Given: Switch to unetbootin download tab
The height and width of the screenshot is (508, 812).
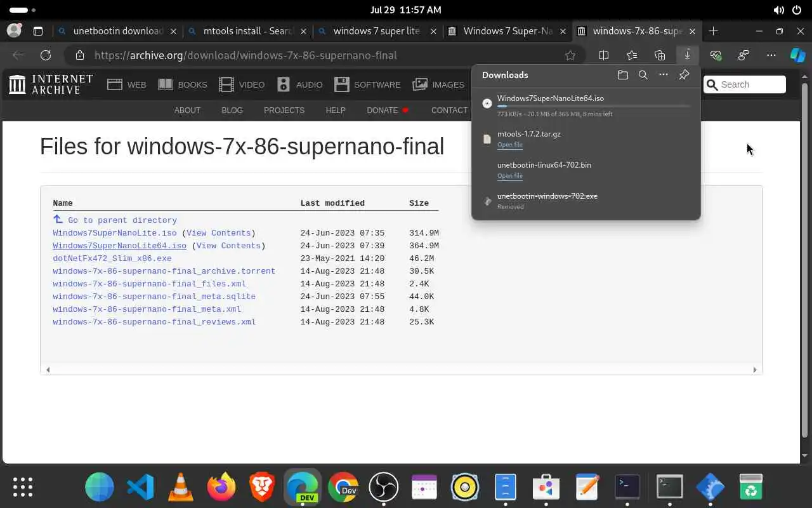Looking at the screenshot, I should coord(117,30).
